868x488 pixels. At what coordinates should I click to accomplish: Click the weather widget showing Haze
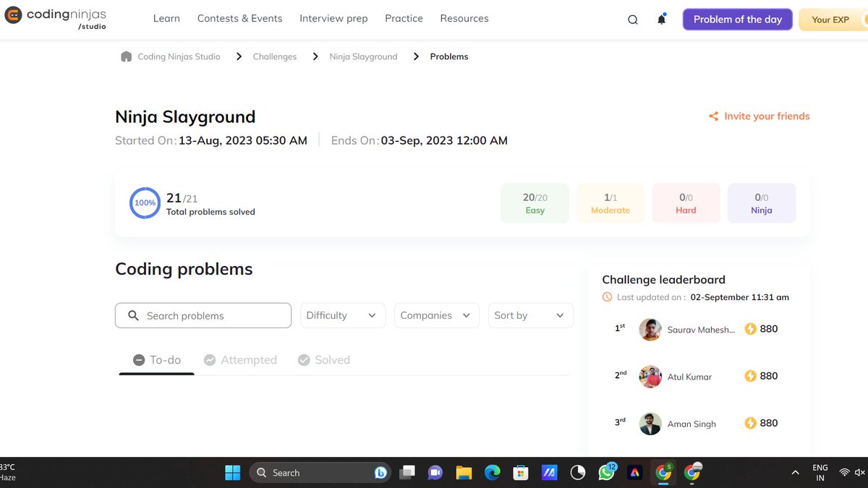click(8, 473)
